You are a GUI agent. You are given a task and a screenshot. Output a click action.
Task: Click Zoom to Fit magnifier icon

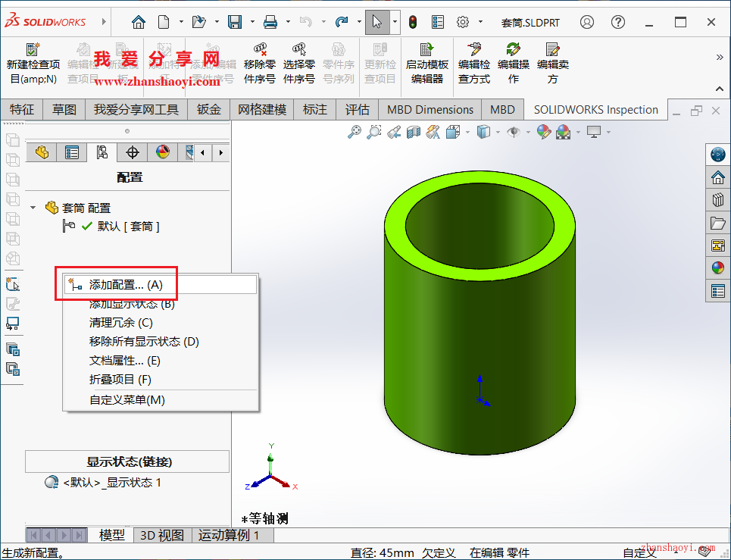tap(355, 133)
